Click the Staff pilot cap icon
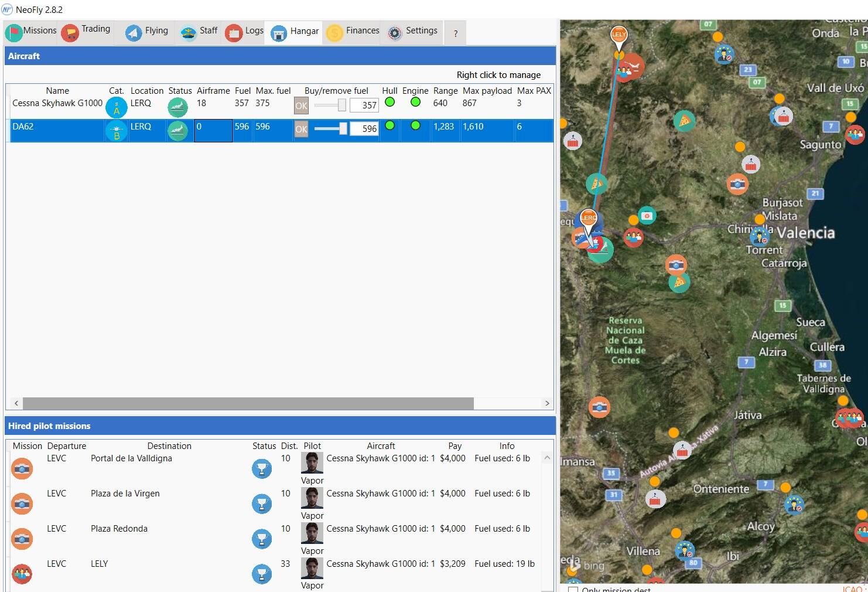Screen dimensions: 868x592 click(x=188, y=33)
